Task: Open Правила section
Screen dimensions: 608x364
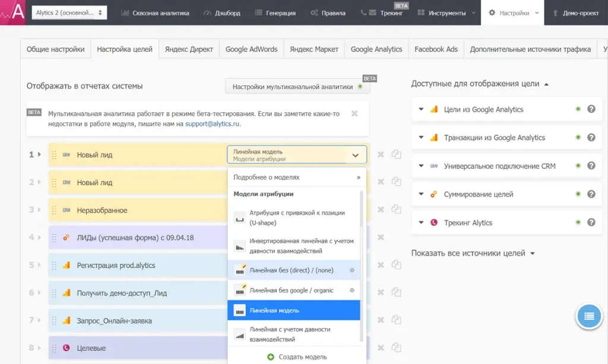Action: click(328, 13)
